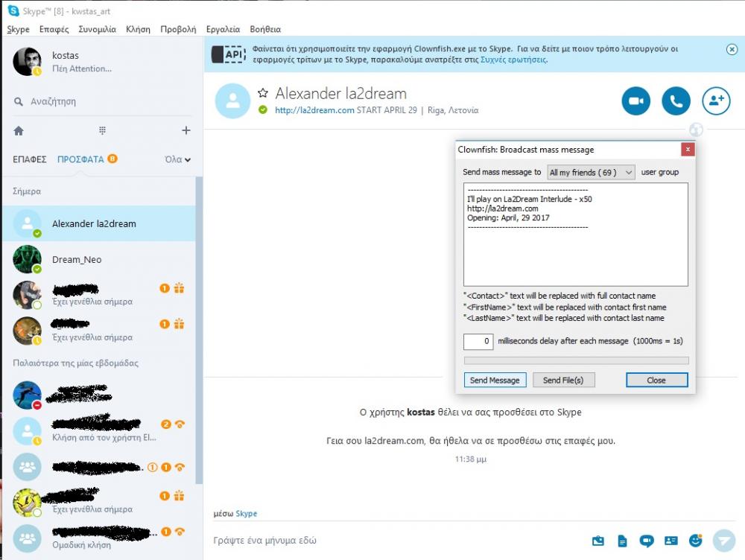This screenshot has height=560, width=745.
Task: Toggle favorite star next to Alexander la2dream
Action: tap(262, 93)
